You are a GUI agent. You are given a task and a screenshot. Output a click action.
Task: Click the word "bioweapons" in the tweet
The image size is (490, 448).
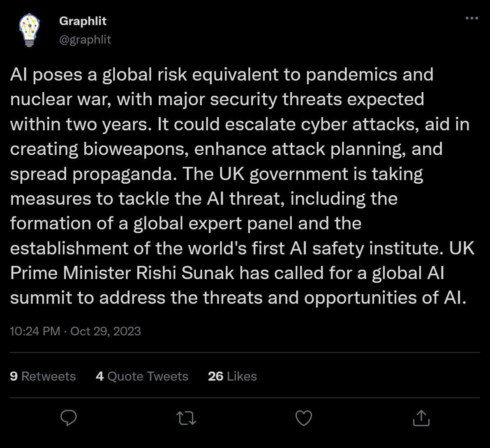tap(136, 149)
